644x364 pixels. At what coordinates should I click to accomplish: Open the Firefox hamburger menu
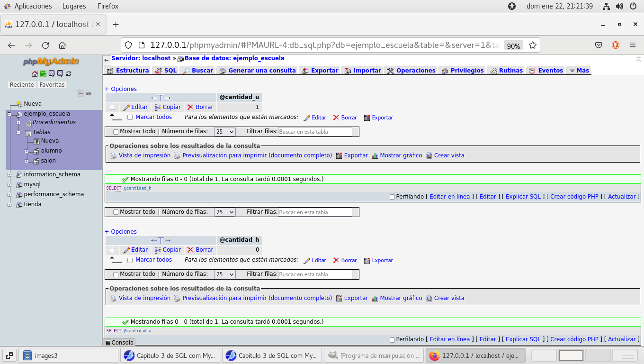(633, 45)
